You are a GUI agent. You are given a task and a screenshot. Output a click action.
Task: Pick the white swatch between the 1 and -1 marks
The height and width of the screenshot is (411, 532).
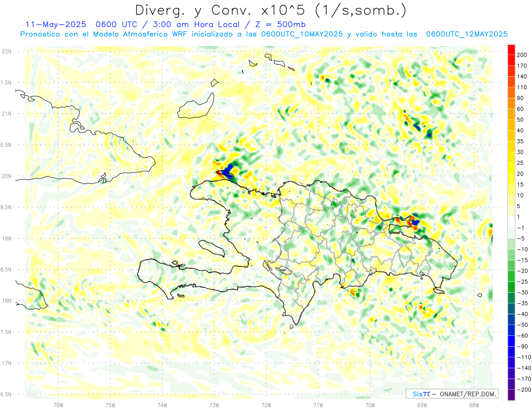[x=511, y=222]
